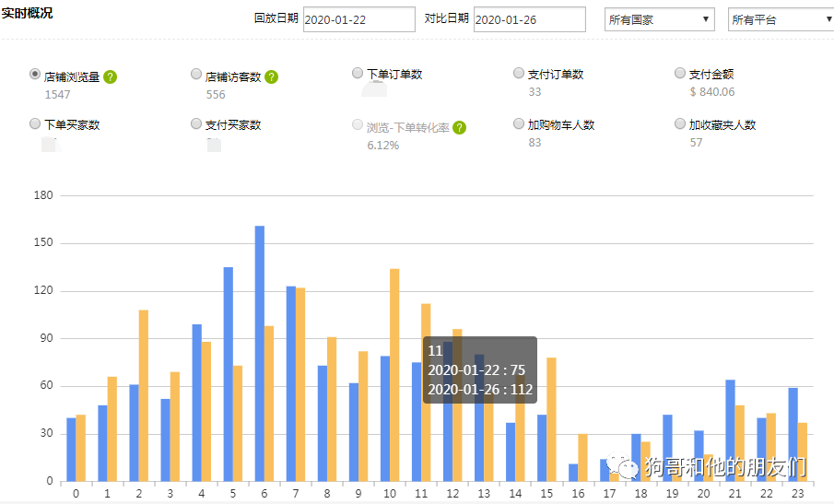Click the orange bar at hour 2

click(144, 395)
